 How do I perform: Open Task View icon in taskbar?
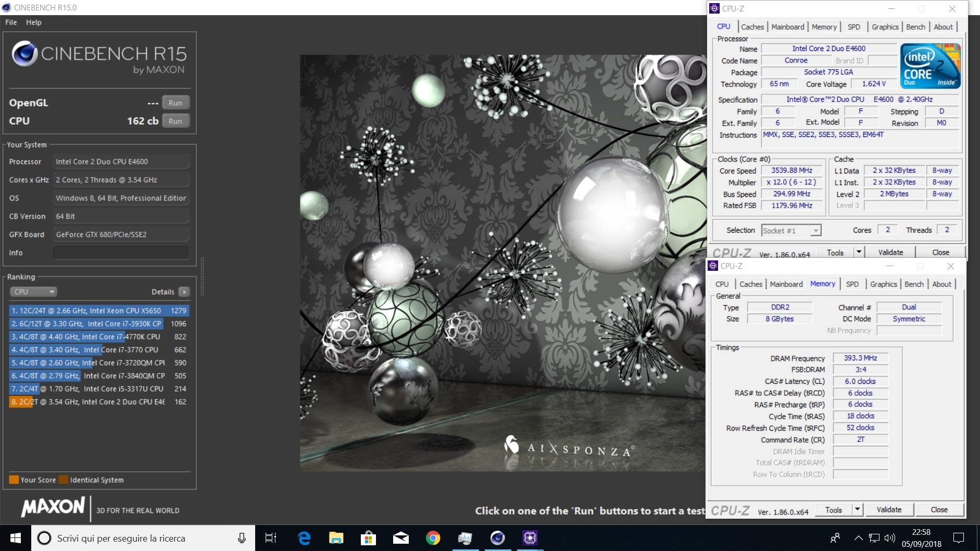[x=271, y=538]
